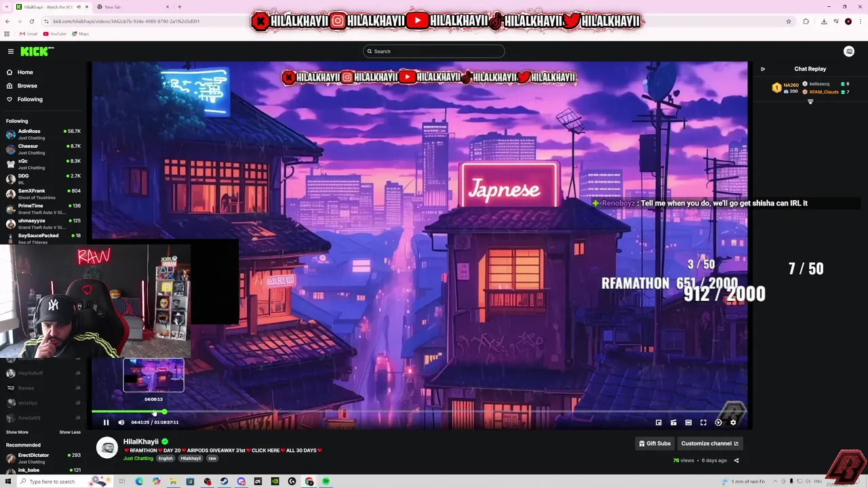Image resolution: width=868 pixels, height=488 pixels.
Task: Open Steam from taskbar
Action: [224, 481]
